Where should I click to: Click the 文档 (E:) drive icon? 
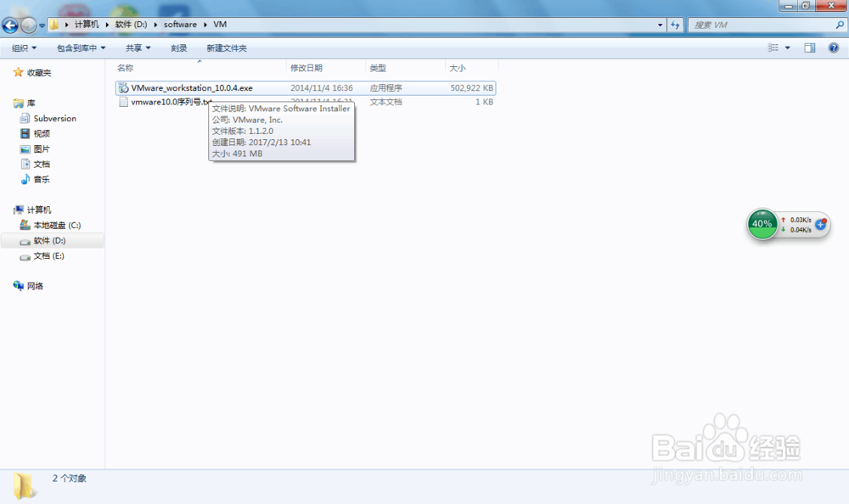[25, 256]
